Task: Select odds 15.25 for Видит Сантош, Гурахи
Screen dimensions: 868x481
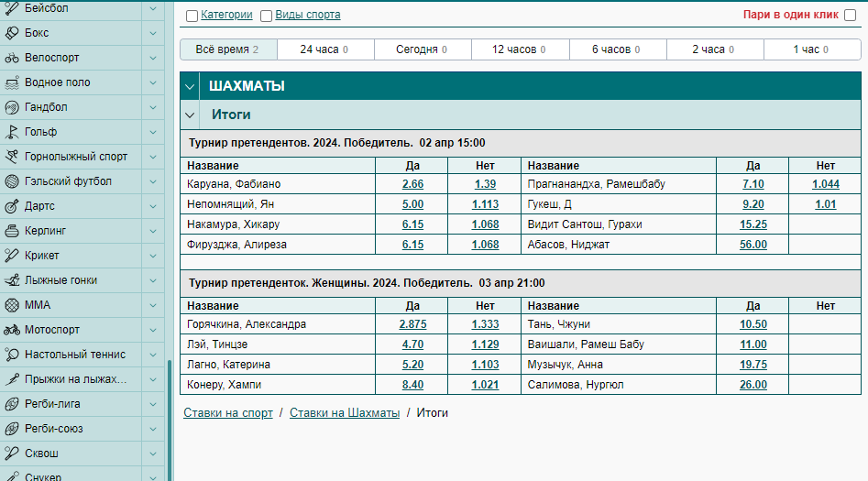Action: (x=753, y=224)
